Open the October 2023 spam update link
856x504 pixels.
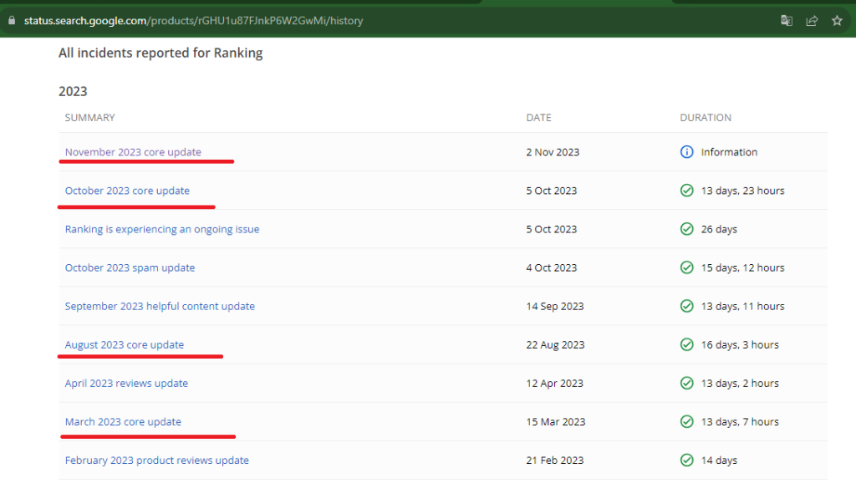(130, 267)
